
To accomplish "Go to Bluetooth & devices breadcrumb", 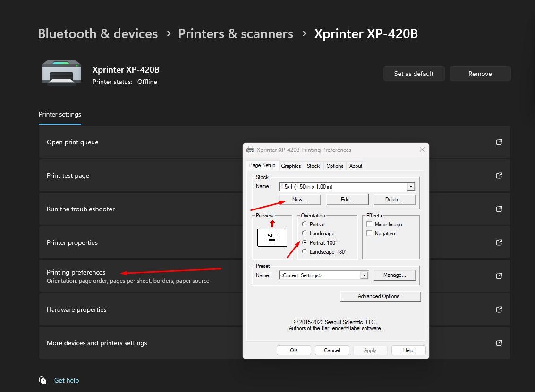I will (98, 34).
